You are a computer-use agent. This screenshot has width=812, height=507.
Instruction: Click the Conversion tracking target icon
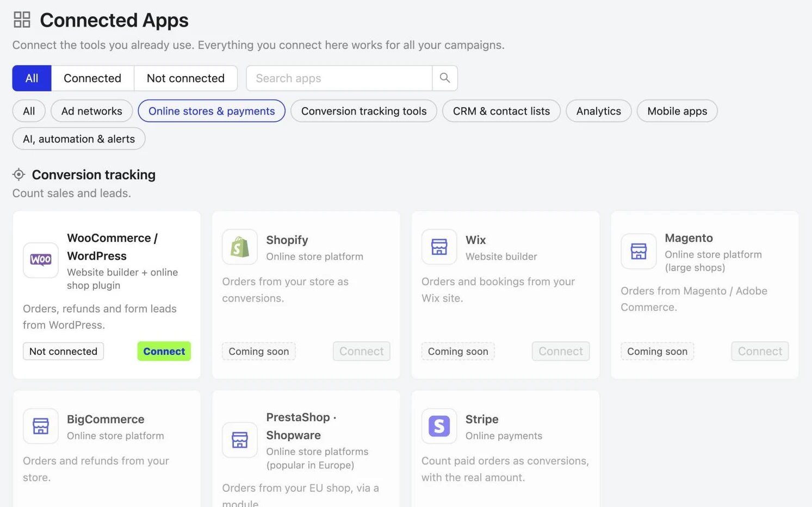(18, 174)
